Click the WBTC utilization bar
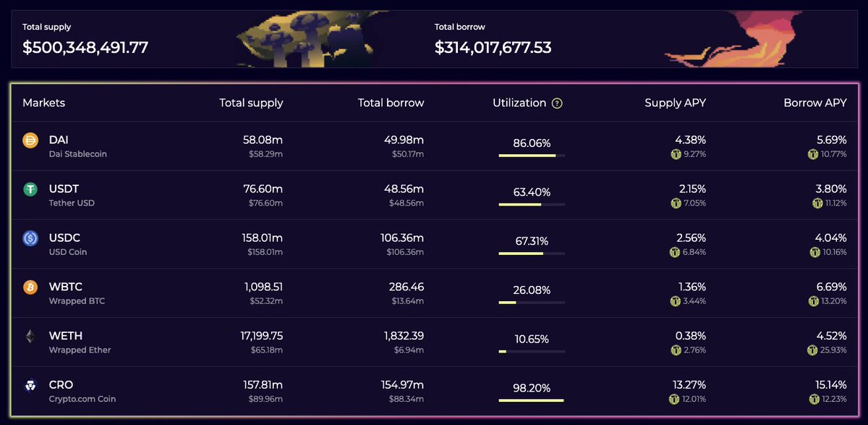Image resolution: width=868 pixels, height=425 pixels. coord(532,303)
